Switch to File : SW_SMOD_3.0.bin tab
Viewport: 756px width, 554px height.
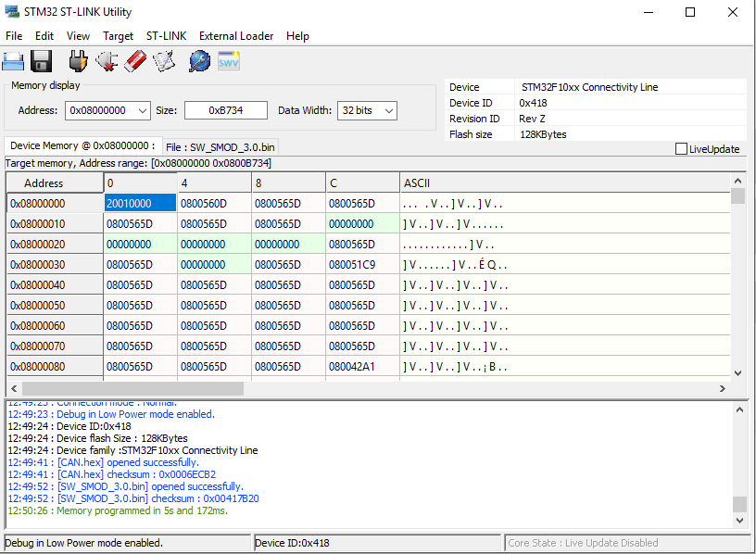click(220, 147)
